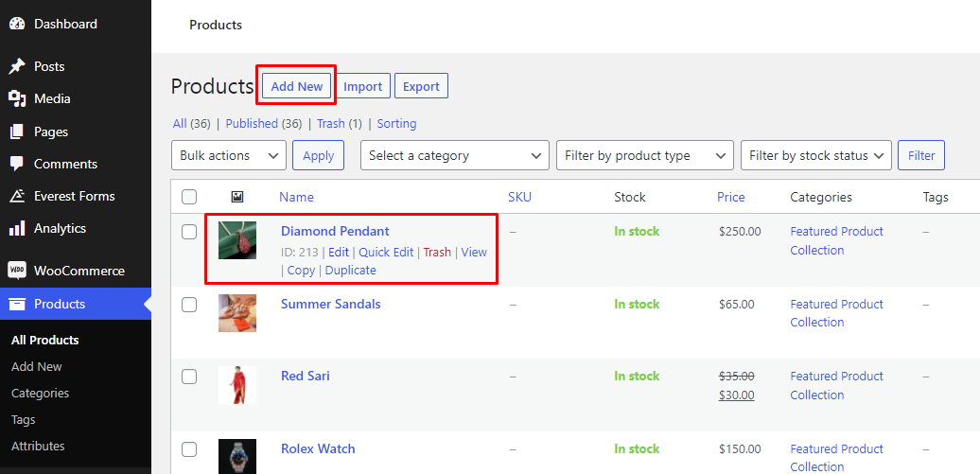Open the Red Sari thumbnail image

coord(237,385)
